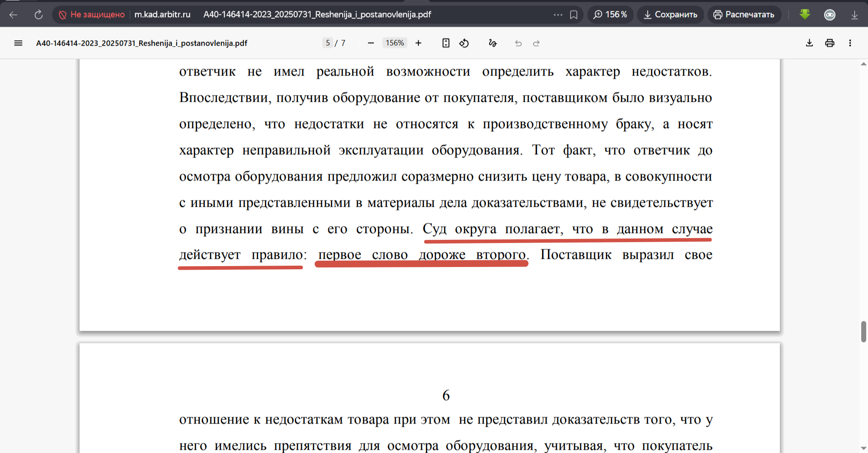Viewport: 868px width, 453px height.
Task: Click the fit to page icon
Action: click(x=446, y=43)
